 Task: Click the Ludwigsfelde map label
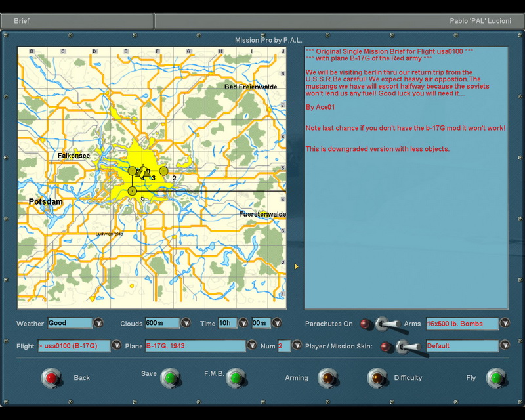109,234
